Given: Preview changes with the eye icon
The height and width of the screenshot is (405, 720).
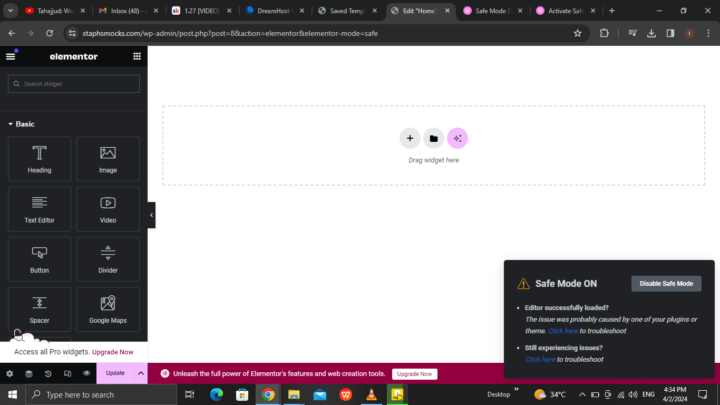Looking at the screenshot, I should click(x=86, y=373).
